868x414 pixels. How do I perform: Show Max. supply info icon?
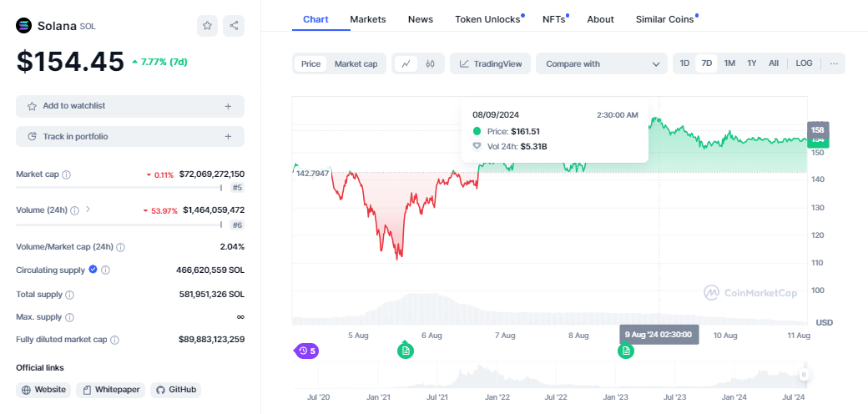pos(69,317)
